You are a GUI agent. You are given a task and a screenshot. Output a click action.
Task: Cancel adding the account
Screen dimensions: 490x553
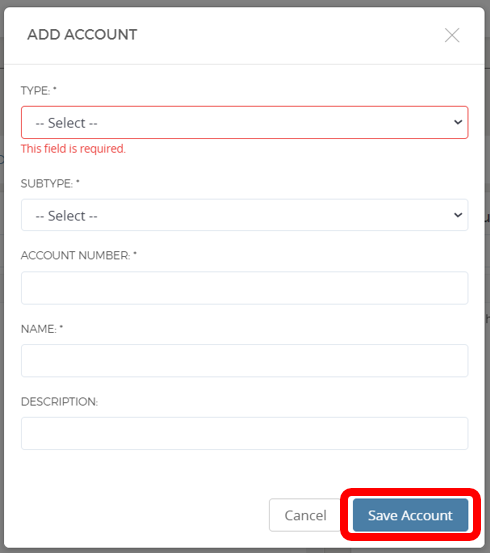tap(305, 515)
